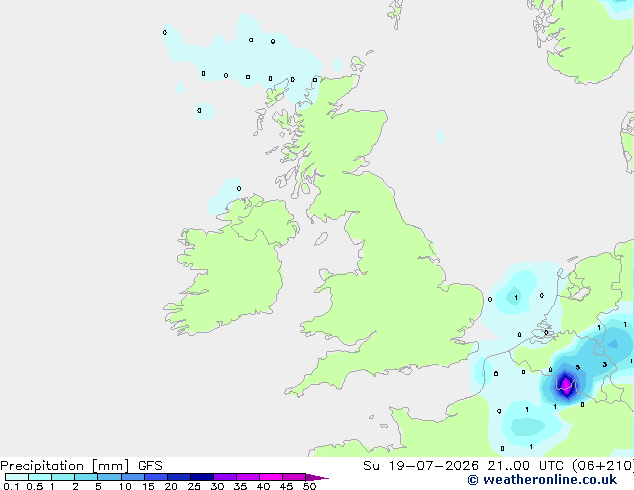Click the '3' precipitation value on the map
This screenshot has width=634, height=490.
(x=604, y=364)
